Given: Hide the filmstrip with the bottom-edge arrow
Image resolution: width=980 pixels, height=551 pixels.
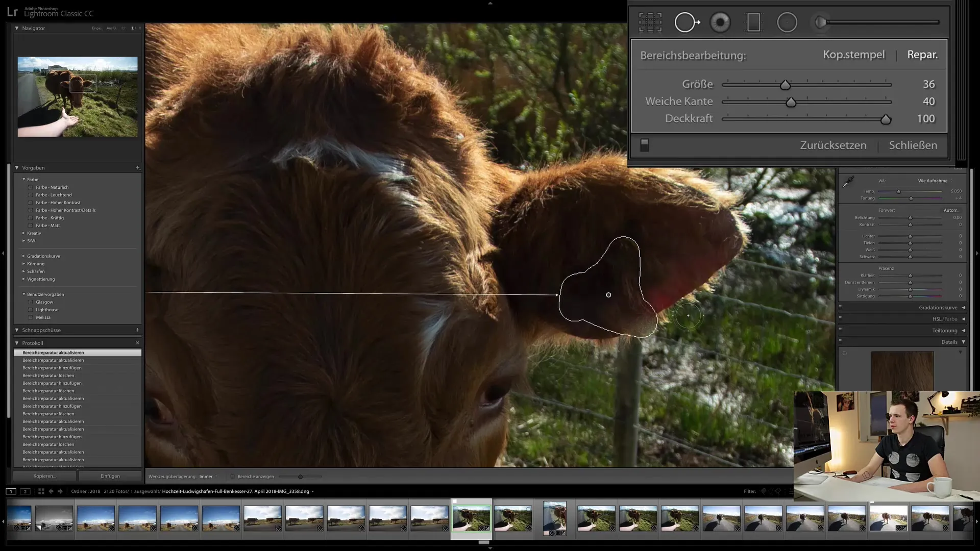Looking at the screenshot, I should click(490, 548).
